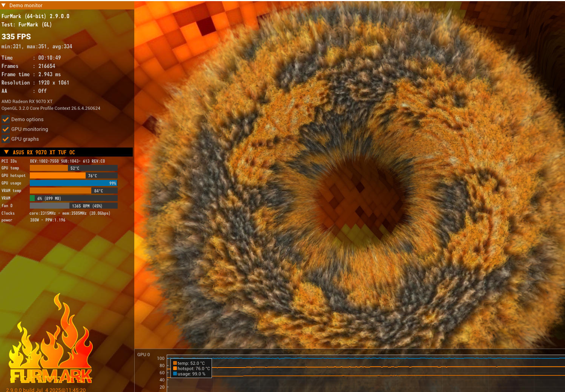
Task: Click the AA value 'Off'
Action: [x=42, y=91]
